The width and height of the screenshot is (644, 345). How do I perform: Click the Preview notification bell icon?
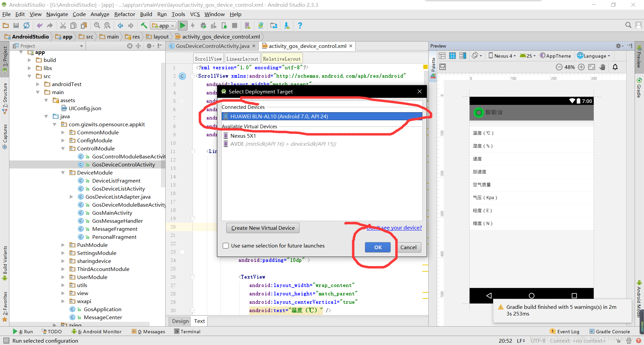[615, 67]
